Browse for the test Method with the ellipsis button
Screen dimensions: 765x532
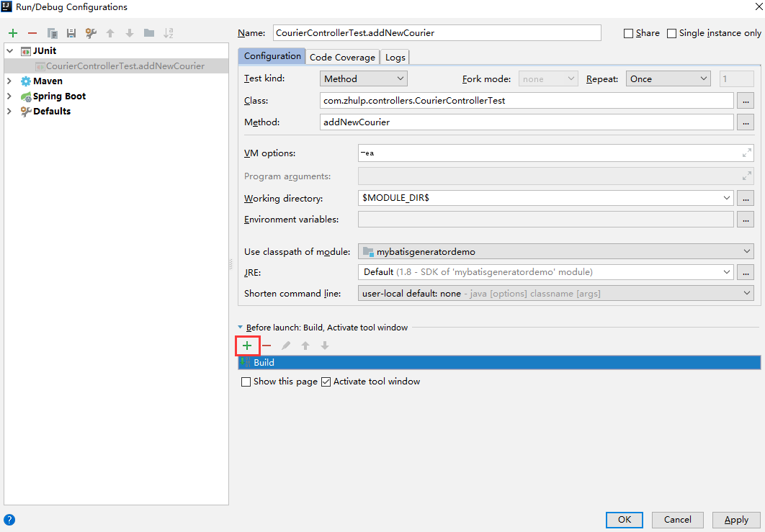pyautogui.click(x=746, y=122)
